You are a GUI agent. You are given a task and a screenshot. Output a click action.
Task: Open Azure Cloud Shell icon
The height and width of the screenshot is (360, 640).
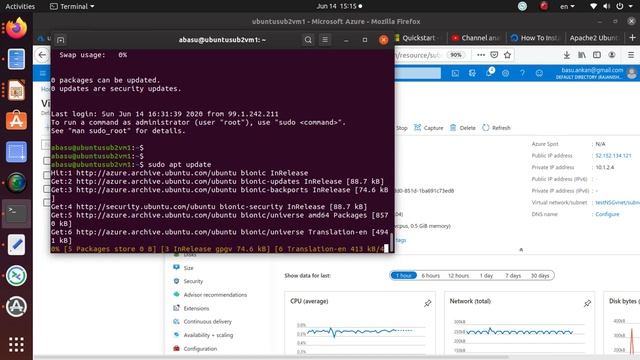(x=455, y=73)
